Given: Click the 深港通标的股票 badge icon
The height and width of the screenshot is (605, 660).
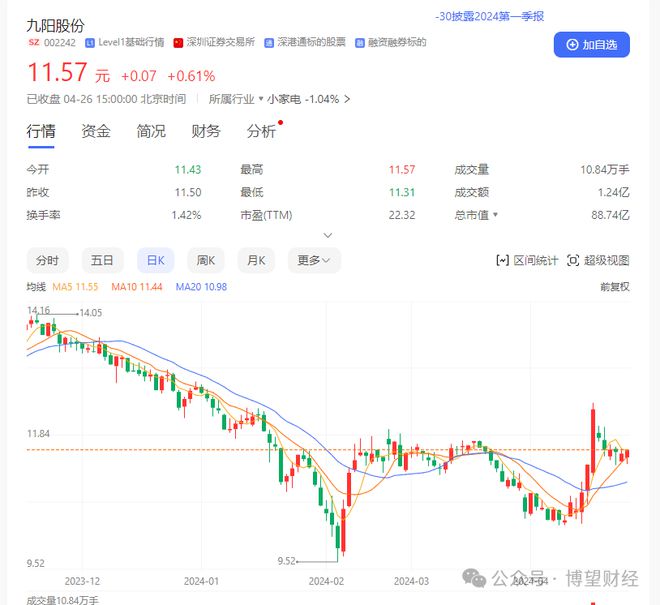Looking at the screenshot, I should coord(269,43).
